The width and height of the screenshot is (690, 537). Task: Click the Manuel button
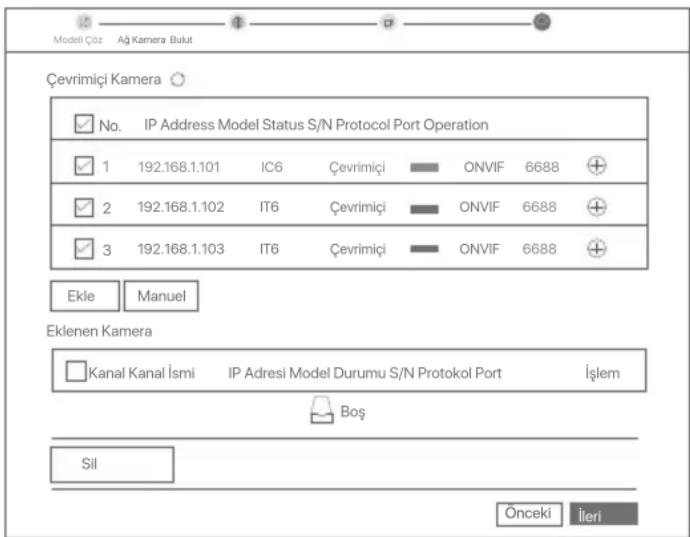tap(161, 296)
